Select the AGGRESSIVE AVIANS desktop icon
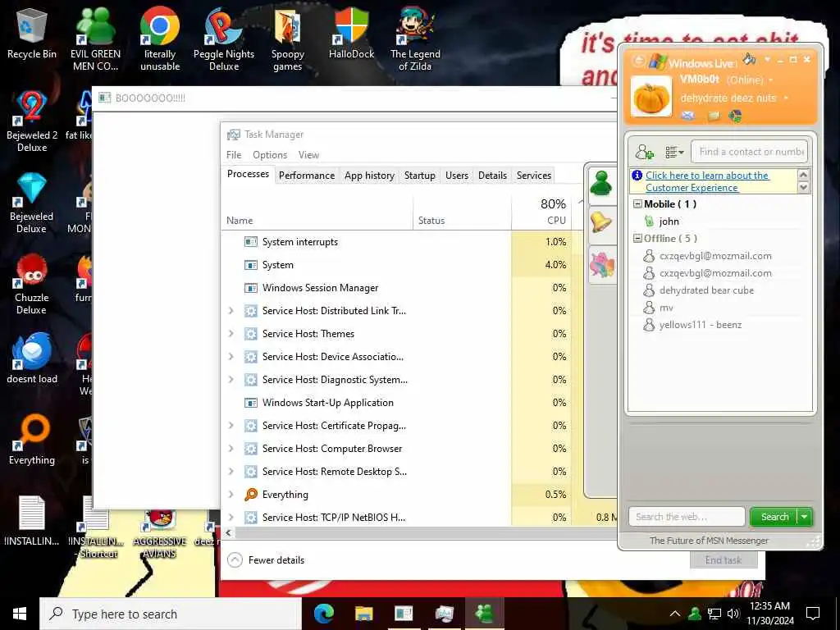Viewport: 840px width, 630px height. tap(160, 533)
